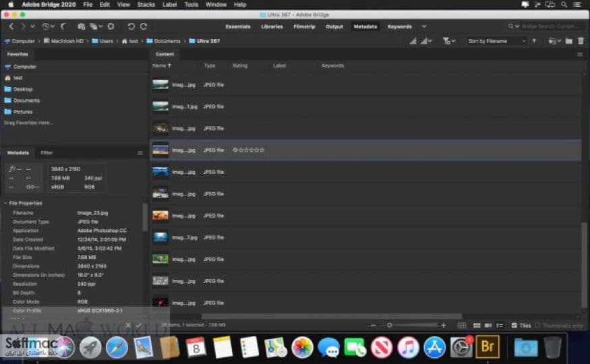Click the horizontal scrollbar in Content panel
Image resolution: width=590 pixels, height=364 pixels.
[332, 316]
